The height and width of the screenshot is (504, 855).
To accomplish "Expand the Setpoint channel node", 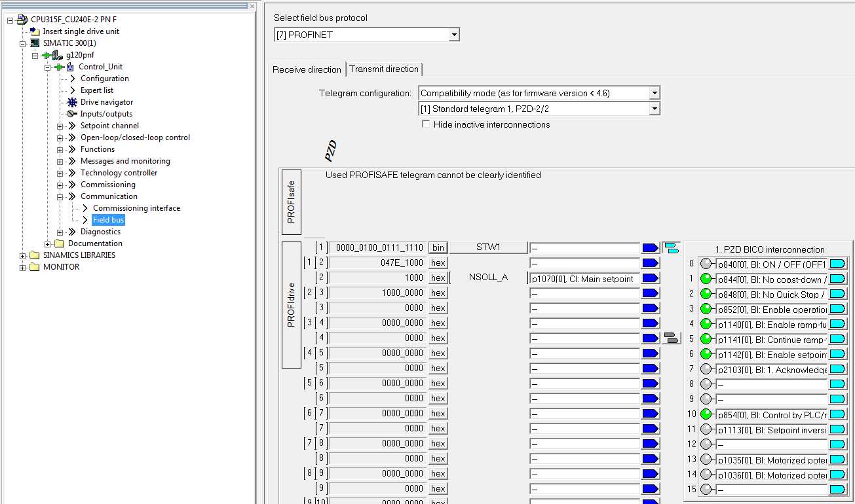I will pos(60,126).
